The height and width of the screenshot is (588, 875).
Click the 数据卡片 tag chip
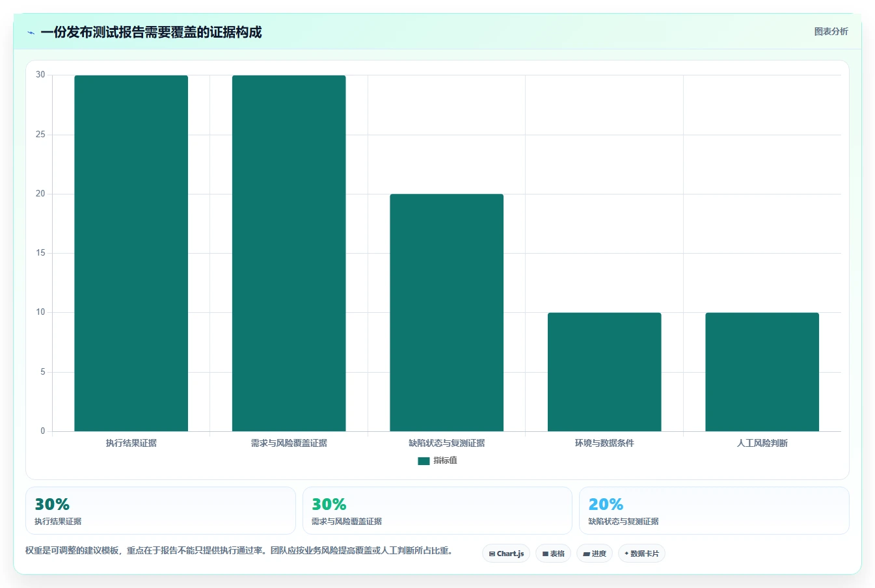tap(641, 554)
